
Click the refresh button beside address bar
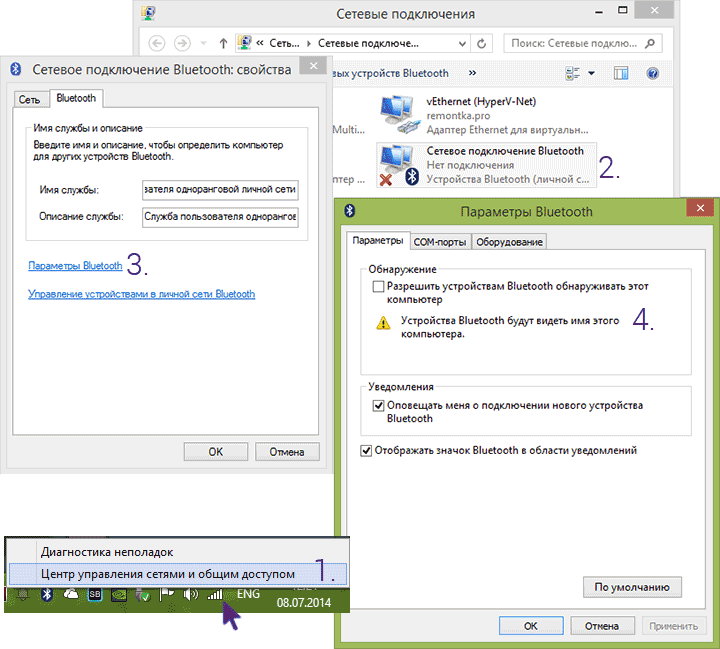483,44
